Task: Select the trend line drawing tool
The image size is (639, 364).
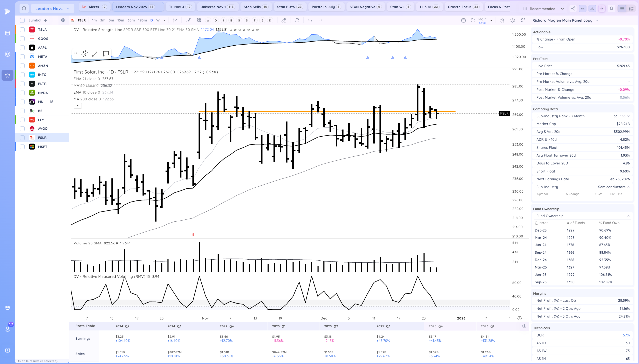Action: click(x=95, y=54)
